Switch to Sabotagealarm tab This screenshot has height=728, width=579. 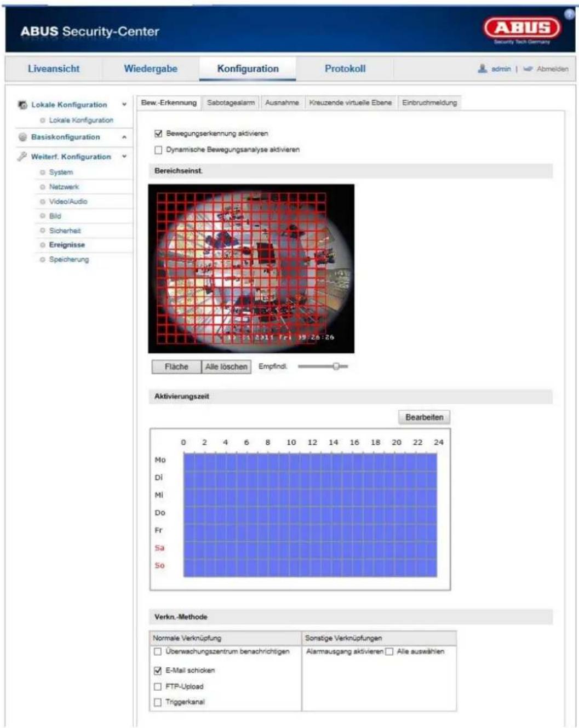231,102
